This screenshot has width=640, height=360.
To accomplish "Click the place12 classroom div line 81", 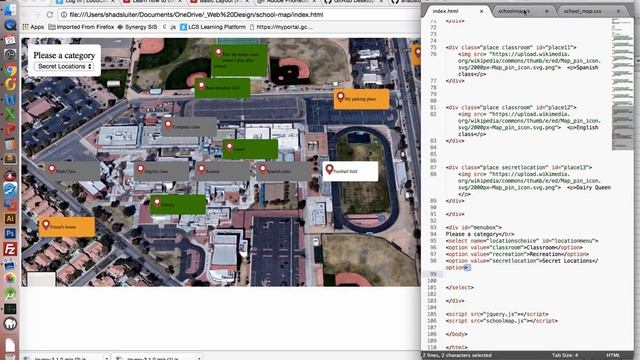I will 511,107.
